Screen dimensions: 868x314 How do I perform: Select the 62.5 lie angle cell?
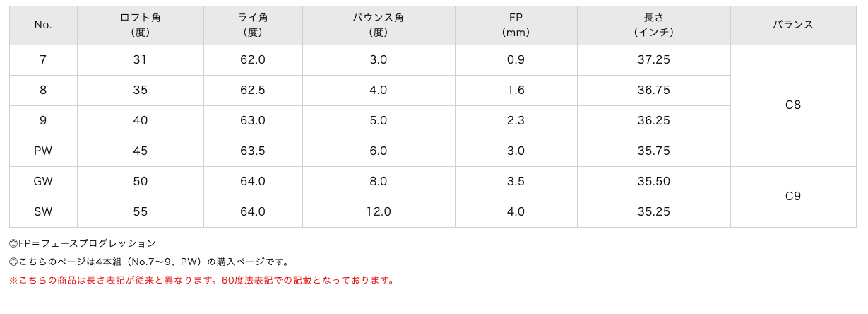coord(253,91)
